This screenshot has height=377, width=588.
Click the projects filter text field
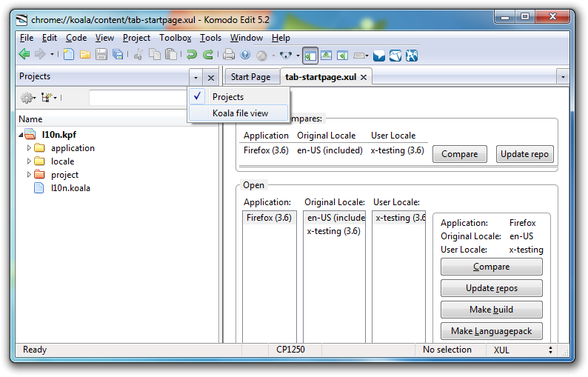[138, 98]
